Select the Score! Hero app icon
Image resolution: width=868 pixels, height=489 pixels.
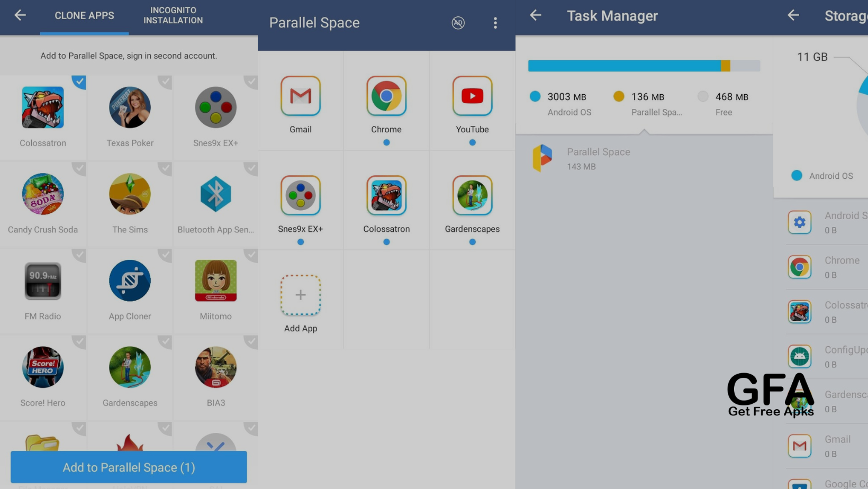click(x=43, y=367)
